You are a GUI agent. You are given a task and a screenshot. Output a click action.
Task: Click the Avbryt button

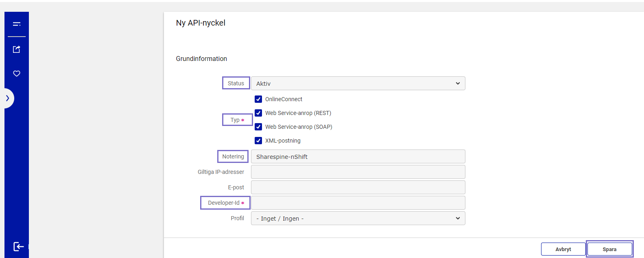(x=563, y=249)
